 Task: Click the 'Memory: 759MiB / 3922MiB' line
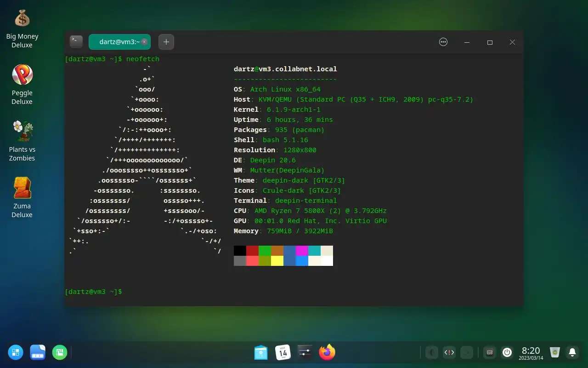283,231
